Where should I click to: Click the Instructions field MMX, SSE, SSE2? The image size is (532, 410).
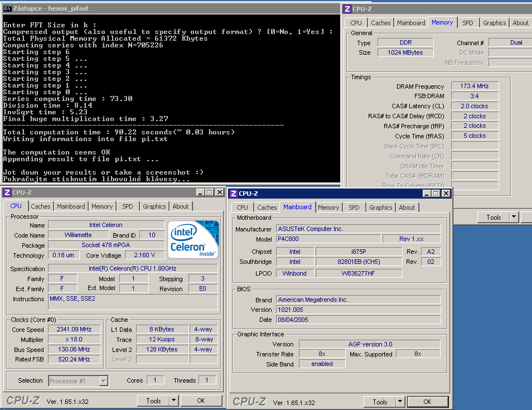click(133, 301)
